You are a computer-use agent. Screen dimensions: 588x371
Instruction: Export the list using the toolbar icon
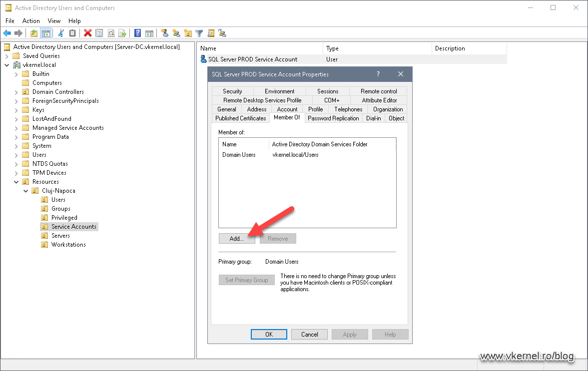click(x=122, y=33)
